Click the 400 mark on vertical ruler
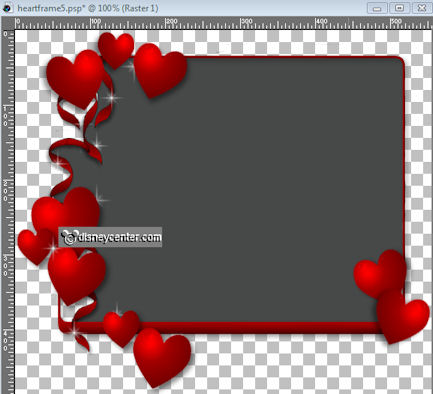433x394 pixels. pyautogui.click(x=5, y=341)
